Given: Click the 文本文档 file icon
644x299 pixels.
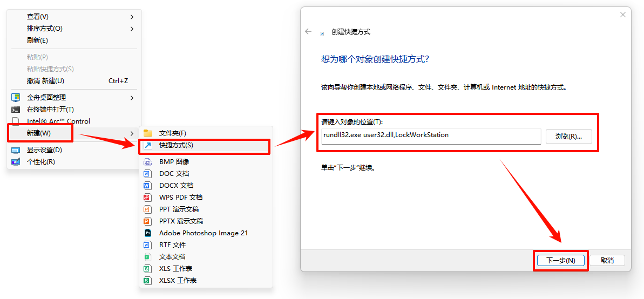Looking at the screenshot, I should (147, 257).
